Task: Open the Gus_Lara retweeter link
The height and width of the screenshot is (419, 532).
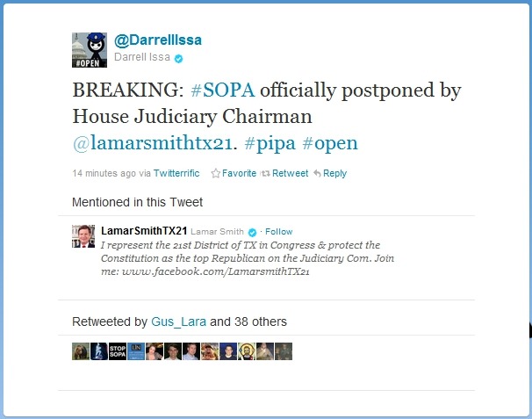Action: (178, 321)
